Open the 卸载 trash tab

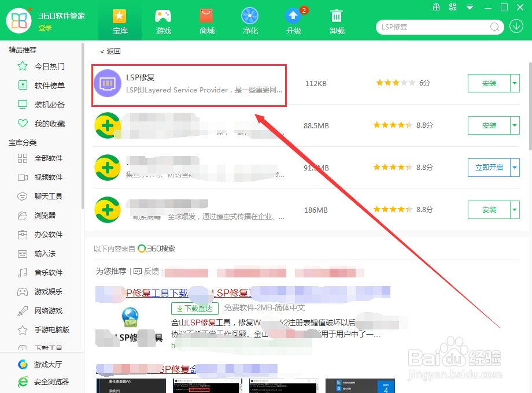[337, 22]
